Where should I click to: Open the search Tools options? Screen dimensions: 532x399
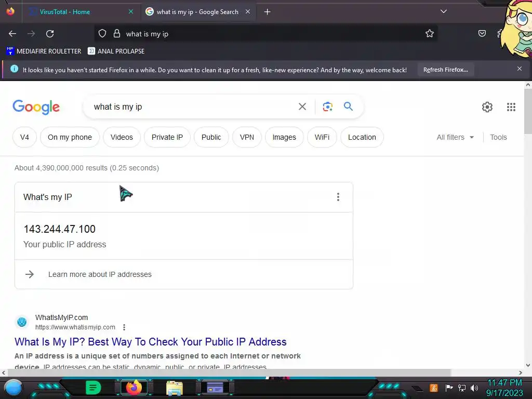(x=498, y=137)
